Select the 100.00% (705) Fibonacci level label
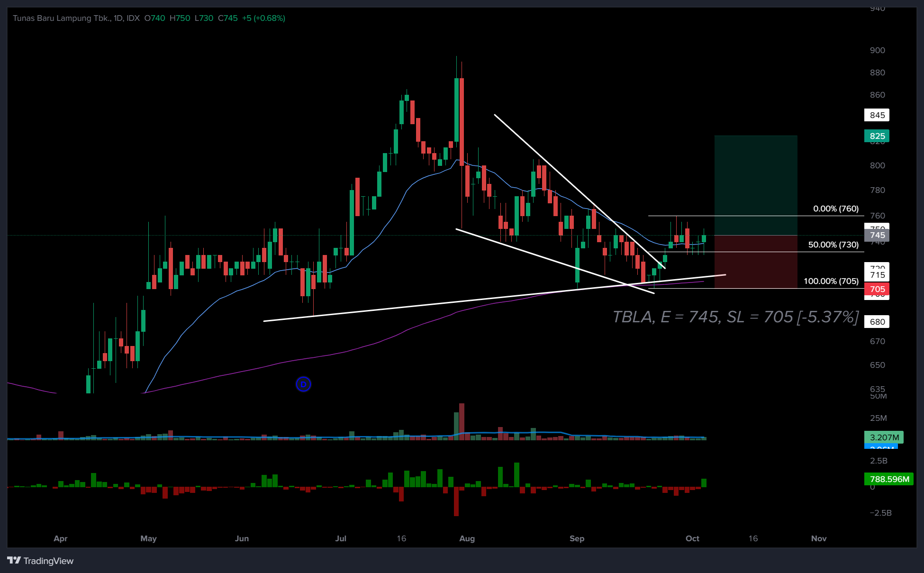The image size is (924, 573). pyautogui.click(x=831, y=281)
